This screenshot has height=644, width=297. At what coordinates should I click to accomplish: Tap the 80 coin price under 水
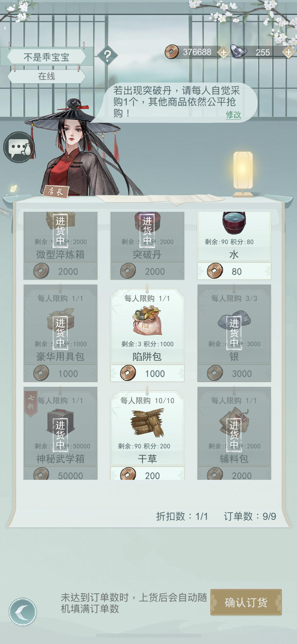(x=234, y=271)
